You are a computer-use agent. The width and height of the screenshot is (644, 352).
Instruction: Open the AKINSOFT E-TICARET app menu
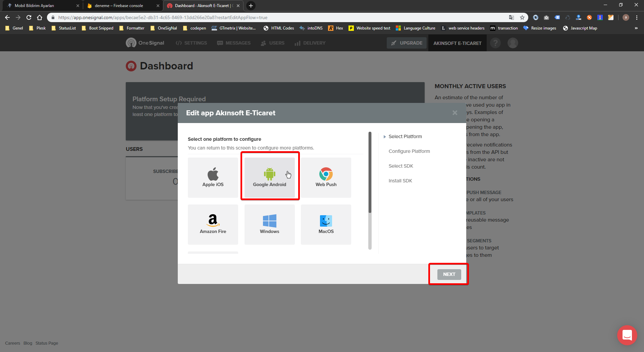[x=457, y=43]
